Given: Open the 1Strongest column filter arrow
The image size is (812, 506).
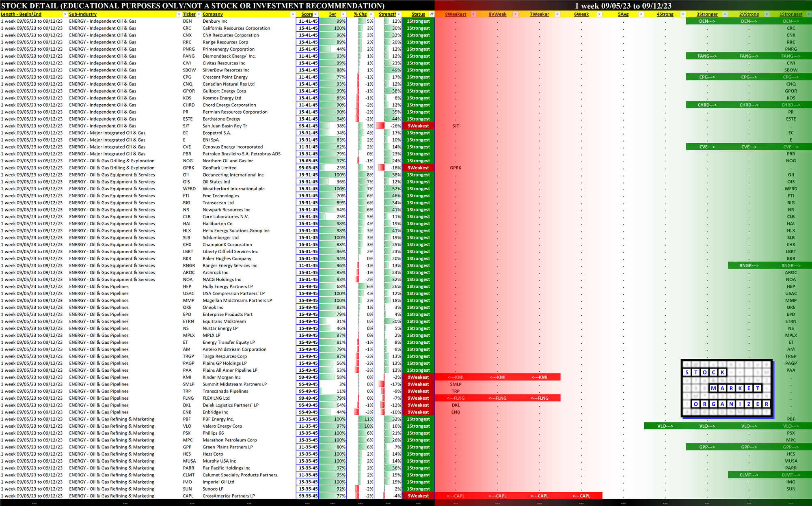Looking at the screenshot, I should click(808, 14).
